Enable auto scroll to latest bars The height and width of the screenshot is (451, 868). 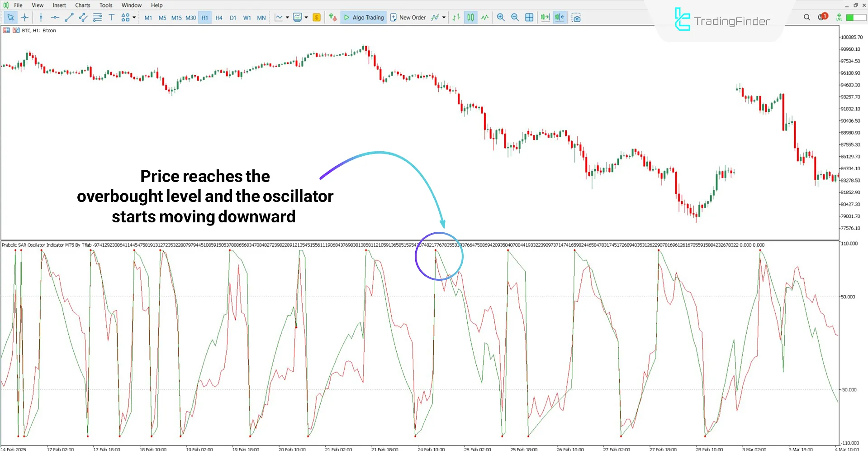pyautogui.click(x=545, y=17)
